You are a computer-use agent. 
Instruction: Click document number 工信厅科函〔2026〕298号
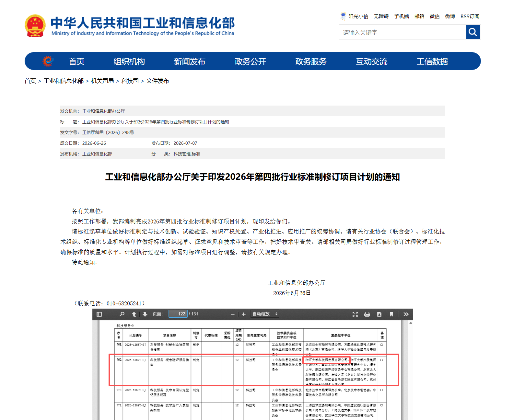[108, 132]
